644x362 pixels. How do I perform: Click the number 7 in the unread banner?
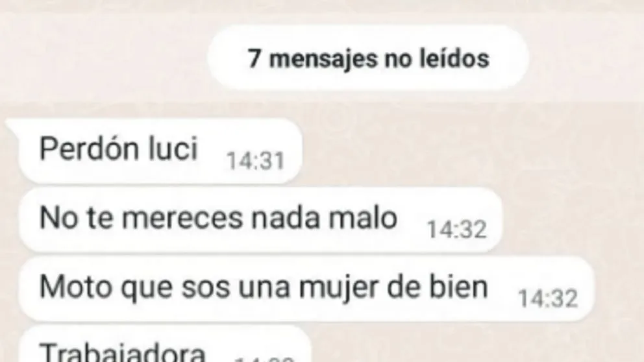click(x=254, y=58)
